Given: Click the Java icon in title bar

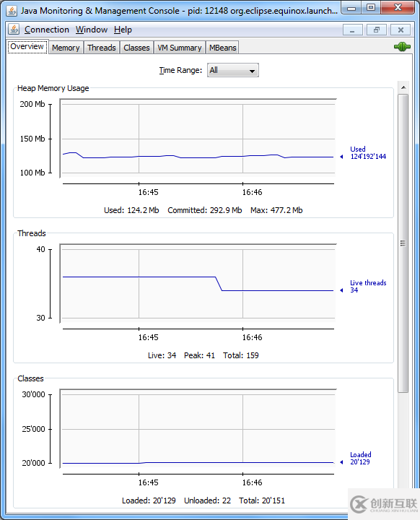Looking at the screenshot, I should pyautogui.click(x=12, y=11).
